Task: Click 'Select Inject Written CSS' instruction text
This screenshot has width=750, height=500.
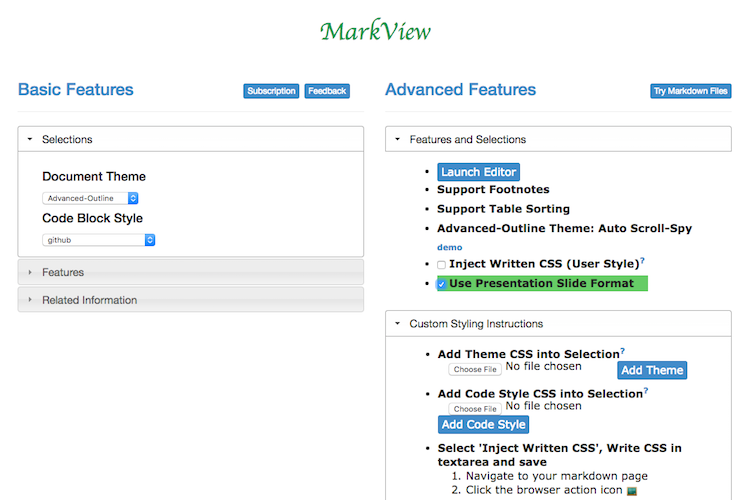Action: (559, 455)
